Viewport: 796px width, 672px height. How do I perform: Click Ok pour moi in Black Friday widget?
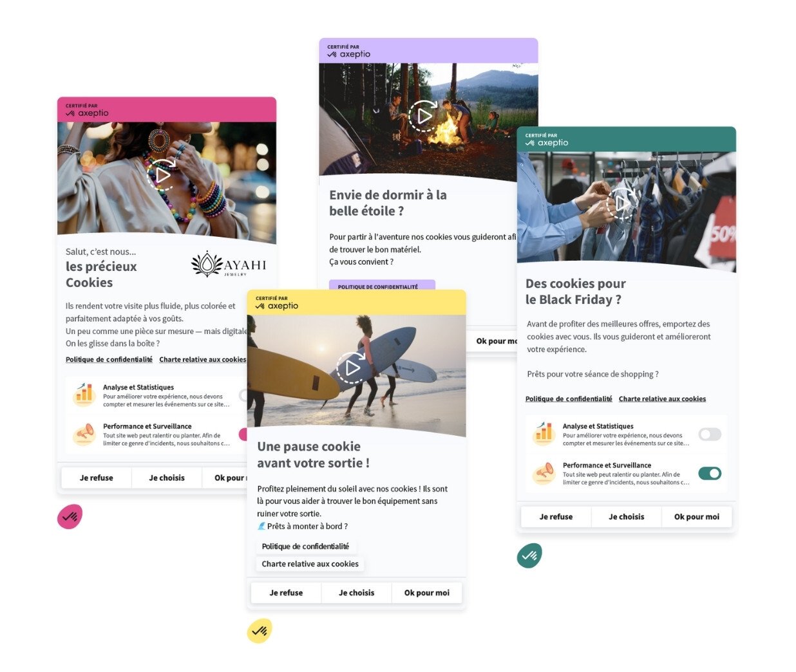pos(696,517)
